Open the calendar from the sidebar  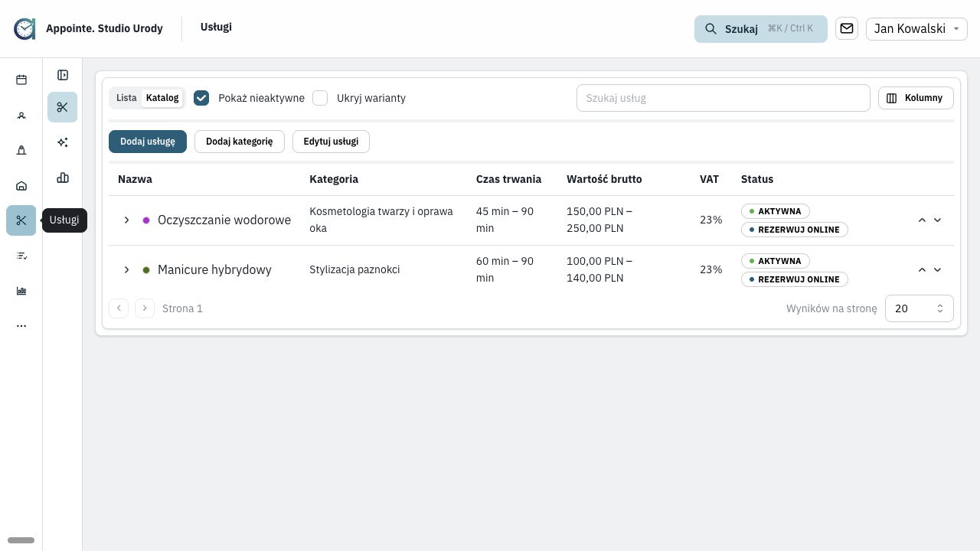(21, 80)
